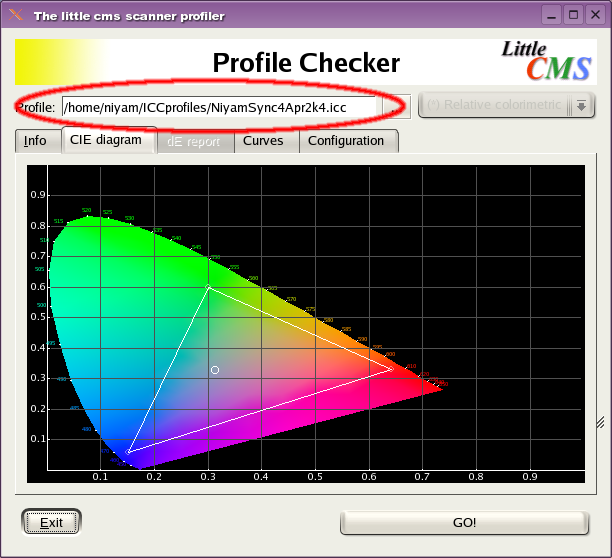Click the 520 wavelength label on the locus
Screen dimensions: 612x558
click(x=86, y=210)
